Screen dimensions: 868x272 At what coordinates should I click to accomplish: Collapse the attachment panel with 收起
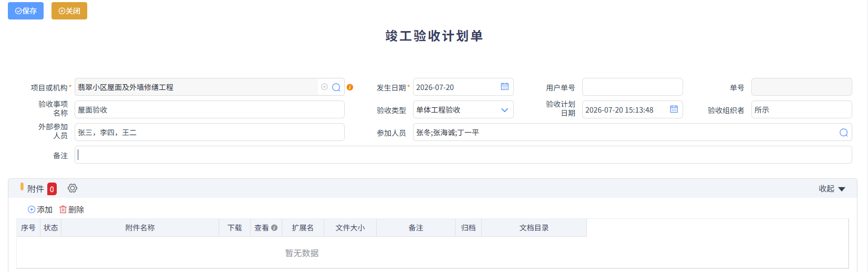point(832,188)
